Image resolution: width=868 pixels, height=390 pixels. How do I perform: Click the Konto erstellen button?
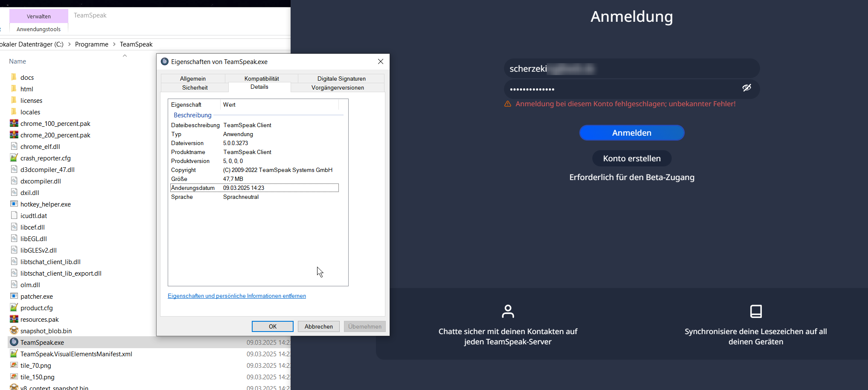632,159
